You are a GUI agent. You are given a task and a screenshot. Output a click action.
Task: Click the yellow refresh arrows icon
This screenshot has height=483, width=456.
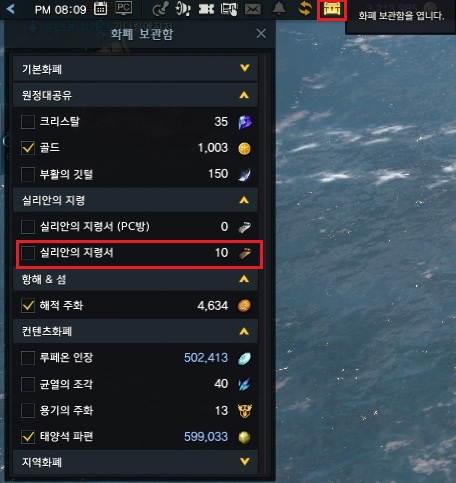point(305,9)
